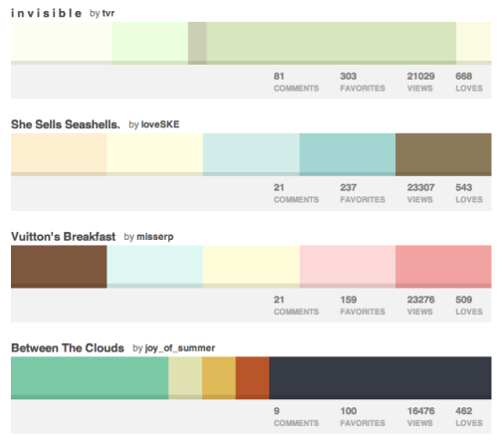The image size is (504, 440).
Task: Click the '9' comments count
Action: pyautogui.click(x=277, y=411)
